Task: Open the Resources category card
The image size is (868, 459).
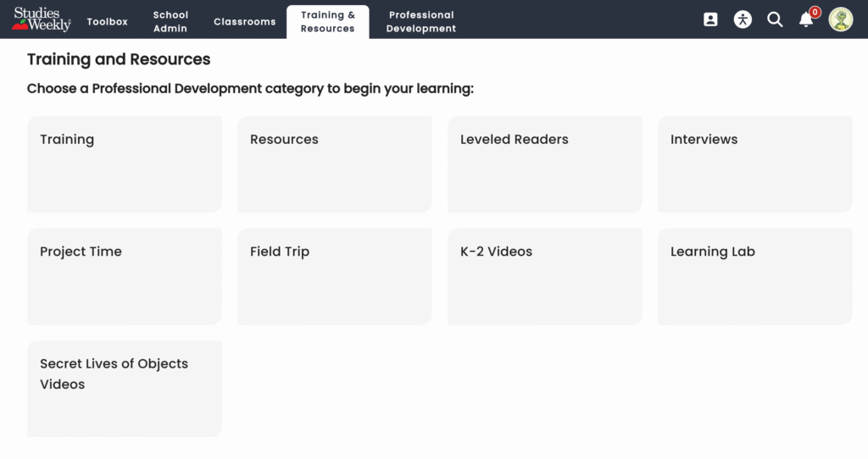Action: 335,164
